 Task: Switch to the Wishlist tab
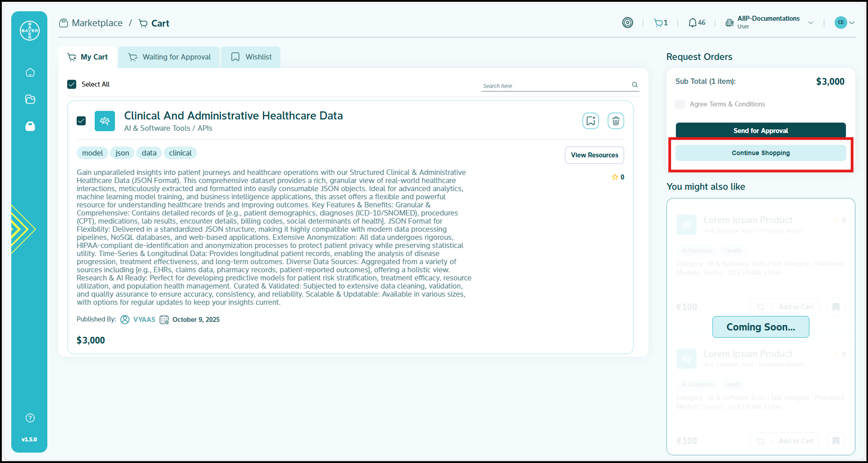coord(251,57)
